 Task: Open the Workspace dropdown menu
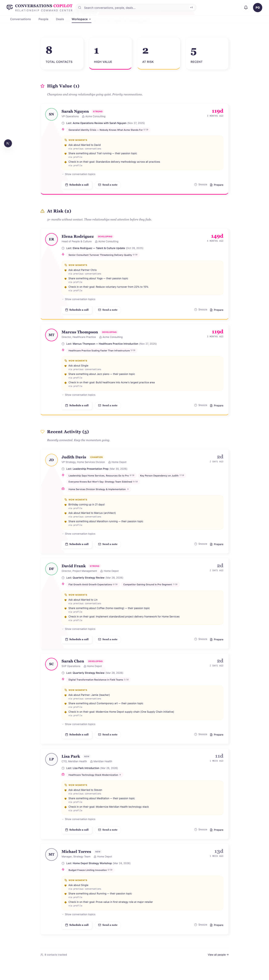point(81,19)
